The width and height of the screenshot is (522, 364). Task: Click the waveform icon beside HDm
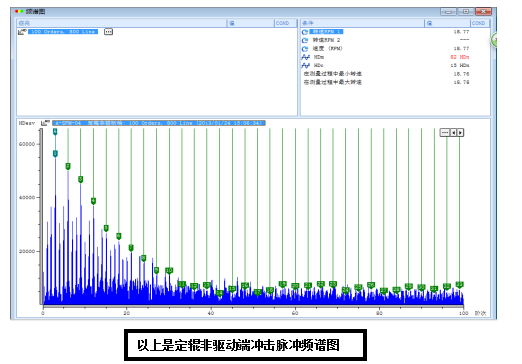click(x=305, y=57)
